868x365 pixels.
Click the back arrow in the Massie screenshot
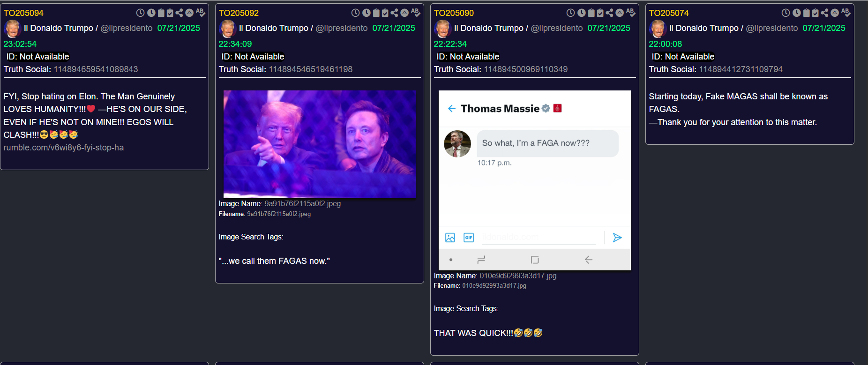[x=451, y=109]
